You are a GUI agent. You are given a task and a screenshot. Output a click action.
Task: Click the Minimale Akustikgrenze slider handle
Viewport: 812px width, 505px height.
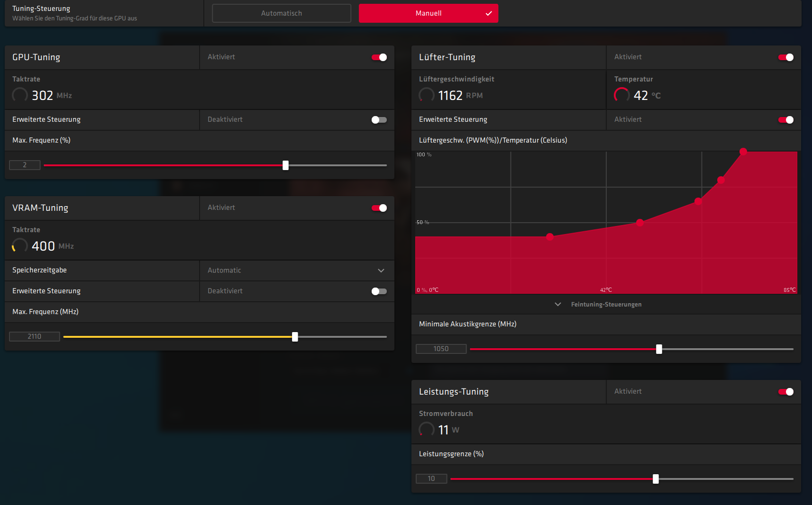click(659, 349)
